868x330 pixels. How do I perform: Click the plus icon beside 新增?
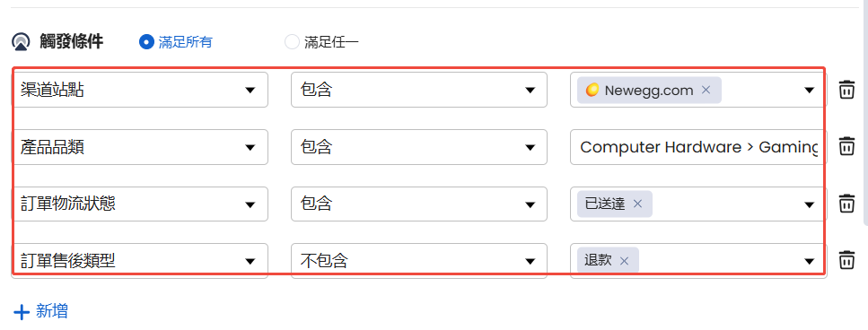pos(22,313)
